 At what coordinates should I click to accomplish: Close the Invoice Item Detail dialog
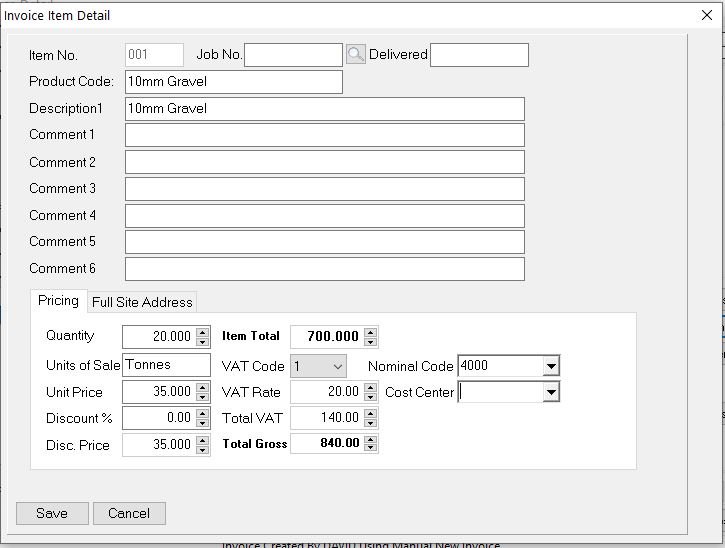click(x=707, y=15)
